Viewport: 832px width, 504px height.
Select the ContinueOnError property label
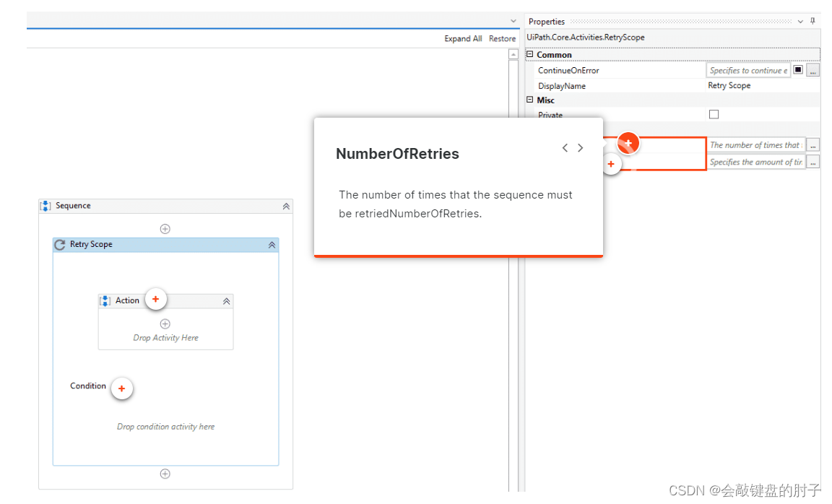click(568, 71)
